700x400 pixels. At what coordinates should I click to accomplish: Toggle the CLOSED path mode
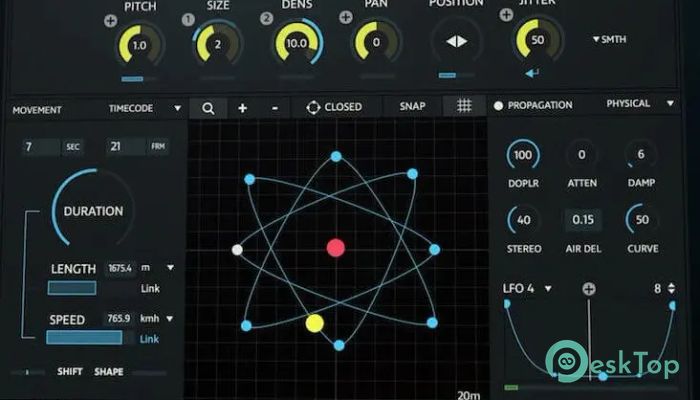[334, 107]
